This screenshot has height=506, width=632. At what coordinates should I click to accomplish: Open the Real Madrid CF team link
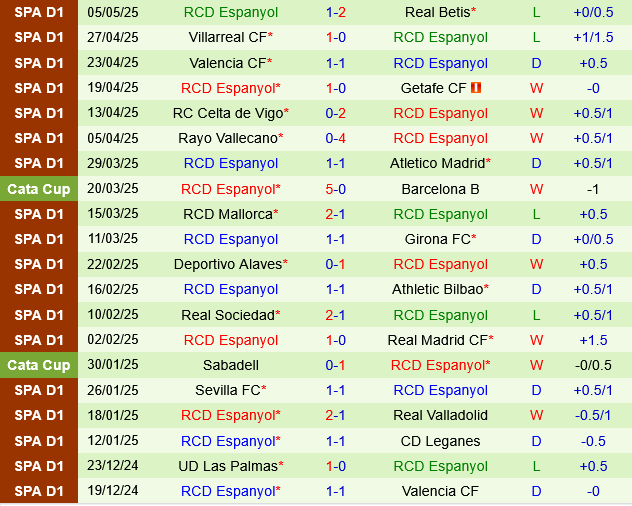point(440,340)
